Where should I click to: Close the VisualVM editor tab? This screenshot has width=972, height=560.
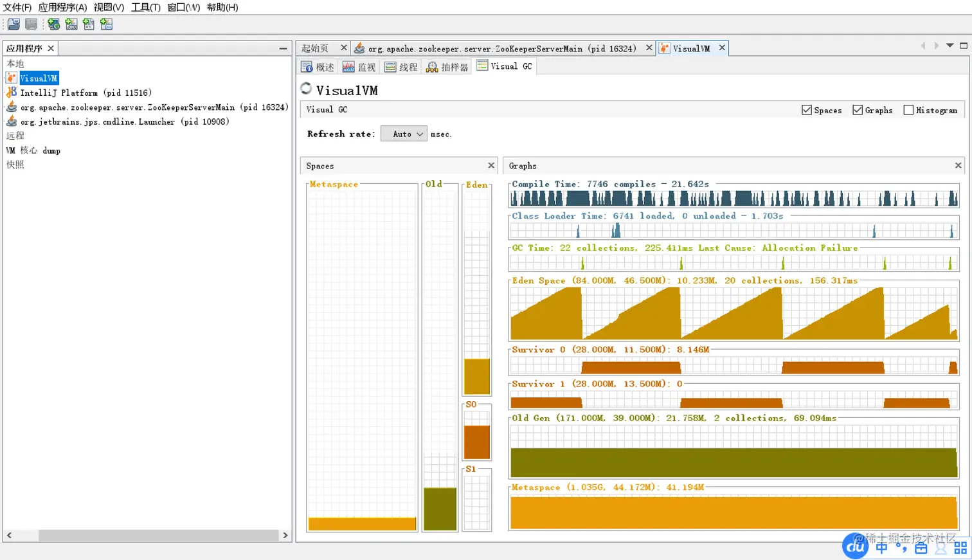coord(722,48)
